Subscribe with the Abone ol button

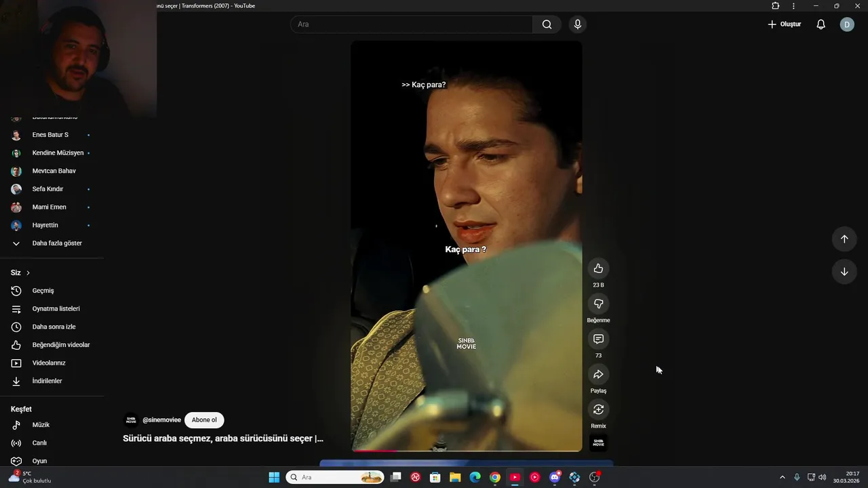point(204,420)
